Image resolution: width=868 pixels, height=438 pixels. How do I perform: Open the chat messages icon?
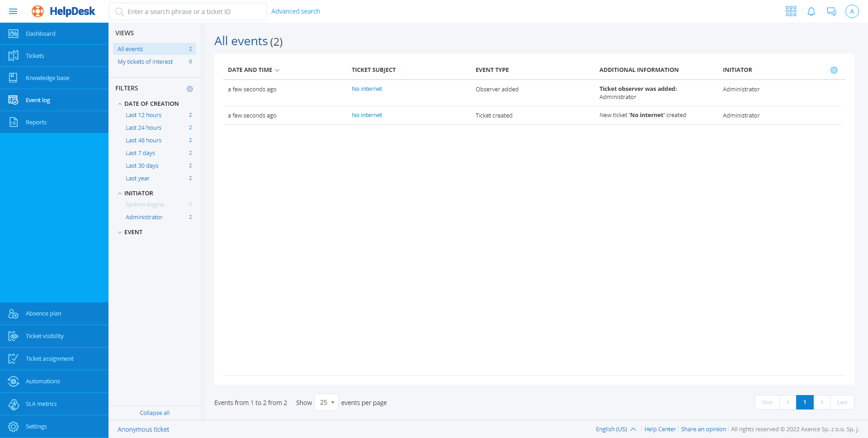pyautogui.click(x=831, y=11)
